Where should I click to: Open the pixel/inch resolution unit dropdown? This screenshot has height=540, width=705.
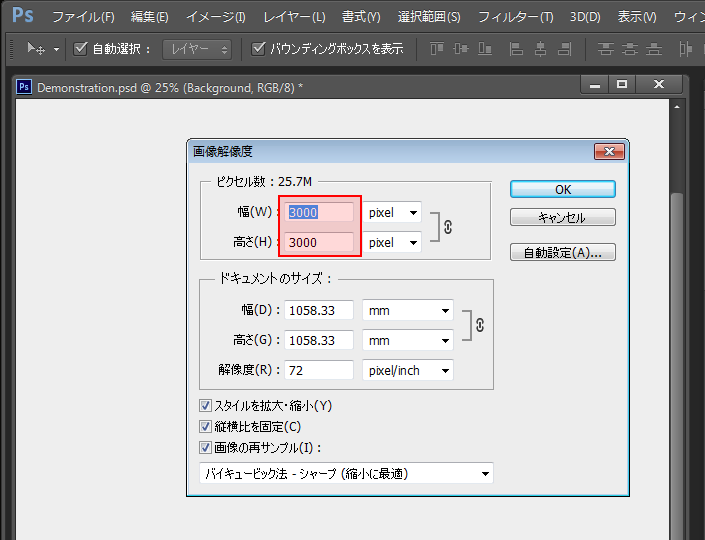[x=408, y=370]
